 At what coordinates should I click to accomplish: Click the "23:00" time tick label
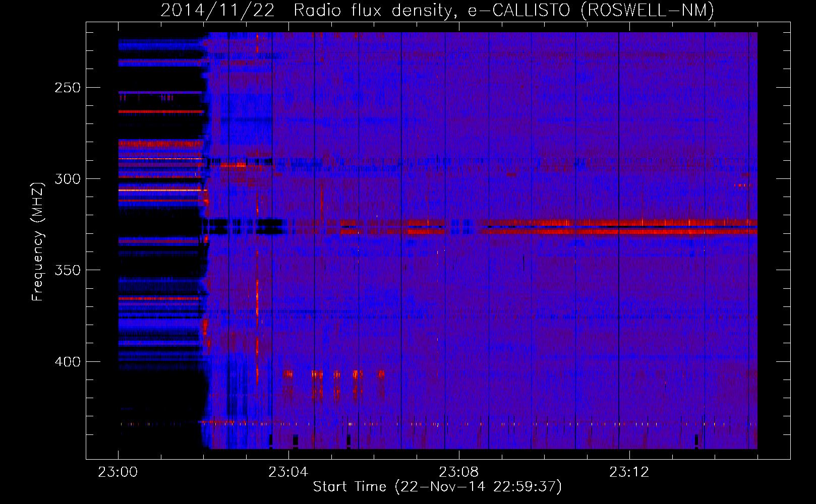coord(118,472)
